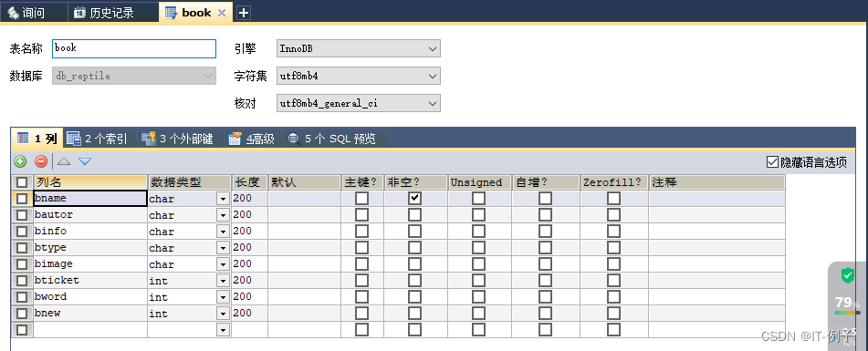Open the 引擎 InnoDB dropdown
Image resolution: width=868 pixels, height=351 pixels.
[359, 48]
